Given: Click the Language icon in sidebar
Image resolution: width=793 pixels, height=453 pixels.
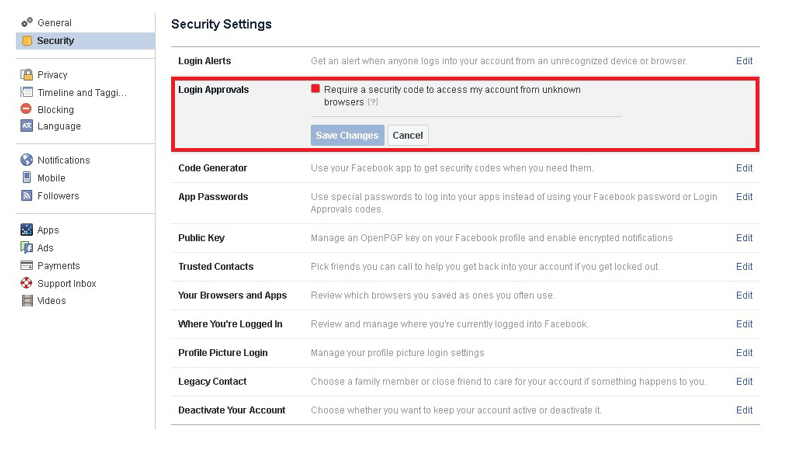Looking at the screenshot, I should click(26, 125).
